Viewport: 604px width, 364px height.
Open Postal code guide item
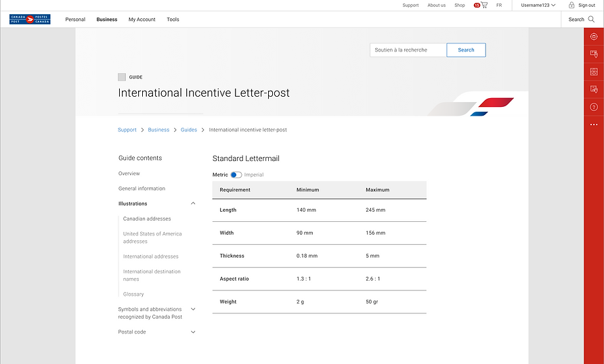[x=132, y=332]
